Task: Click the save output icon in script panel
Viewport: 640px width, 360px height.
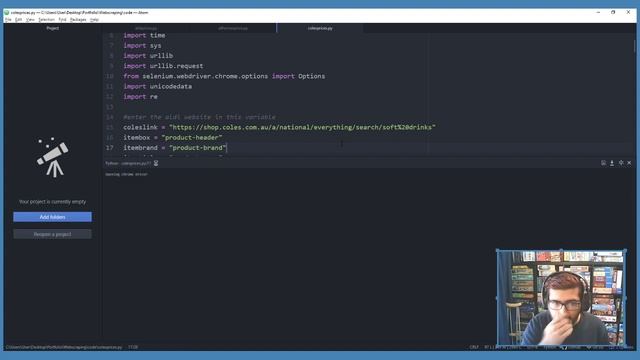Action: pyautogui.click(x=603, y=163)
